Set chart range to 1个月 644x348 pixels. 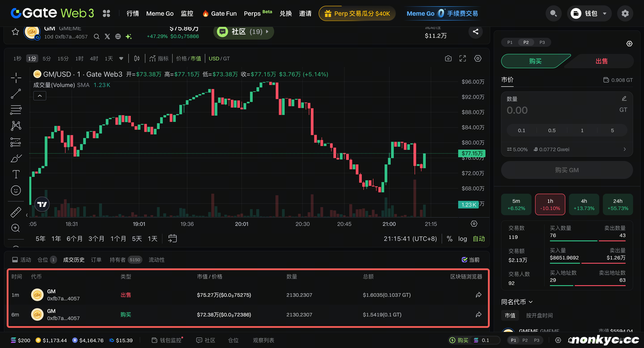[x=118, y=239]
